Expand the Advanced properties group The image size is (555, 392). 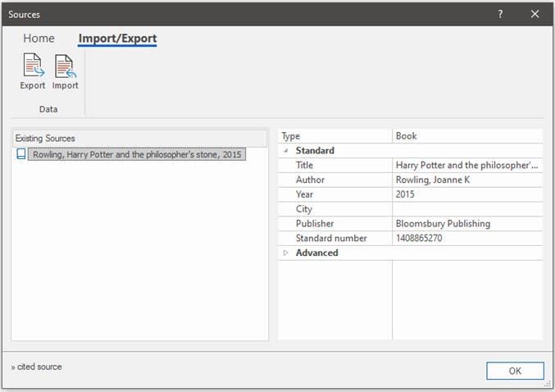pos(285,253)
